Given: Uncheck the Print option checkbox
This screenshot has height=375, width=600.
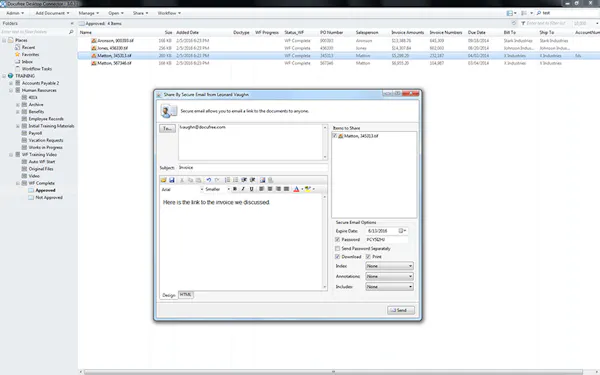Looking at the screenshot, I should tap(368, 257).
